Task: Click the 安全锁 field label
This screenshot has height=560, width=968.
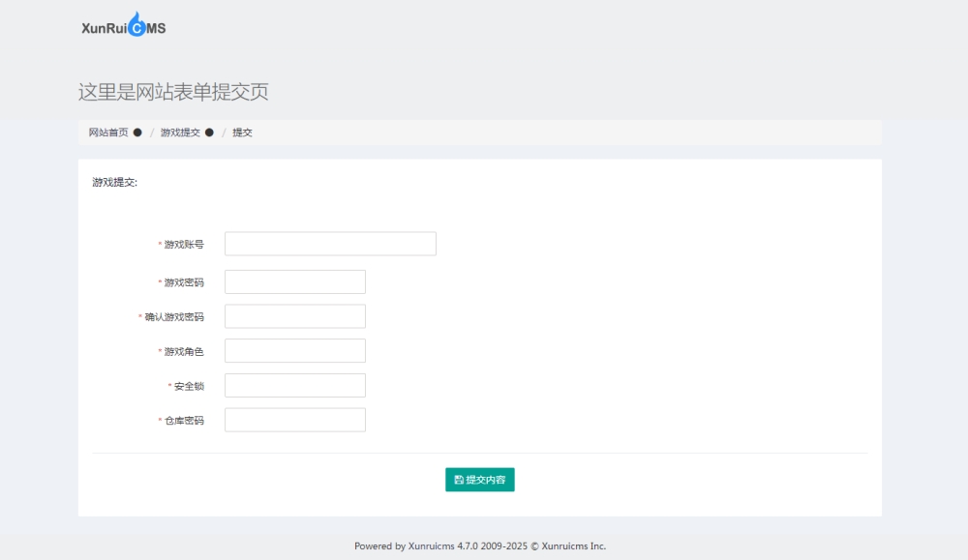Action: (189, 386)
